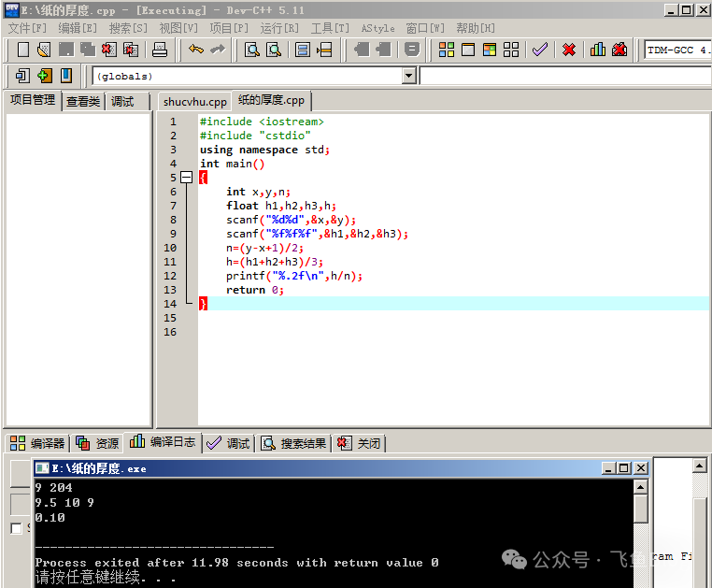The width and height of the screenshot is (712, 588).
Task: Switch to the 调试 side panel tab
Action: tap(122, 101)
